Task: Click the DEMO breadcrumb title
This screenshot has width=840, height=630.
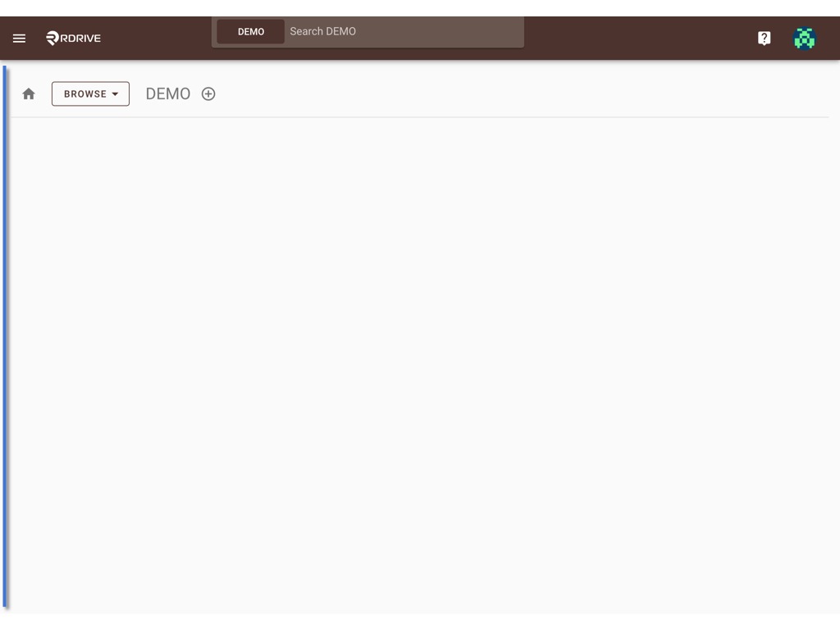Action: coord(167,94)
